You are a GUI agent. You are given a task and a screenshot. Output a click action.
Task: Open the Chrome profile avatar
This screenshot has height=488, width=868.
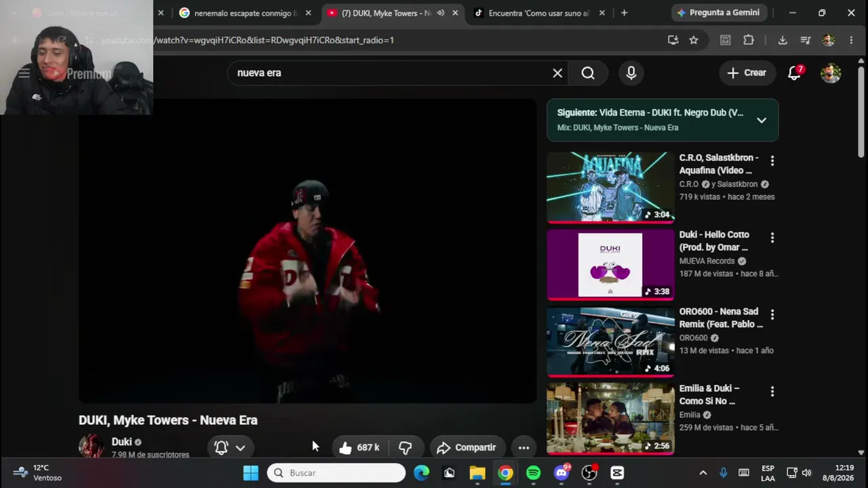tap(828, 40)
